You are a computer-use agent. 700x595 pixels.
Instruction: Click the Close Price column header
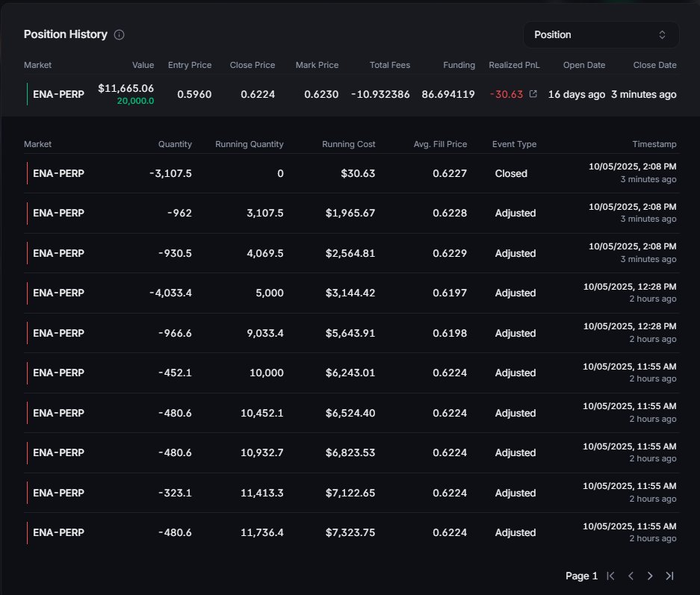[253, 65]
